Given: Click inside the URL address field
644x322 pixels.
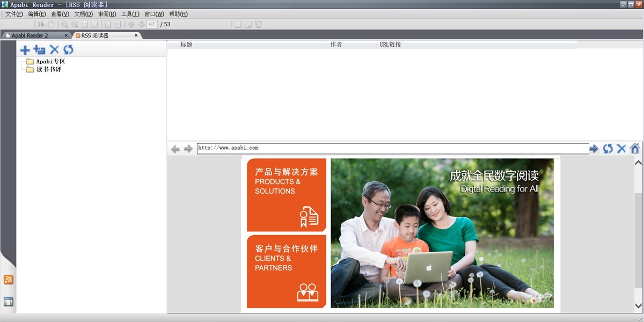Looking at the screenshot, I should pos(376,149).
